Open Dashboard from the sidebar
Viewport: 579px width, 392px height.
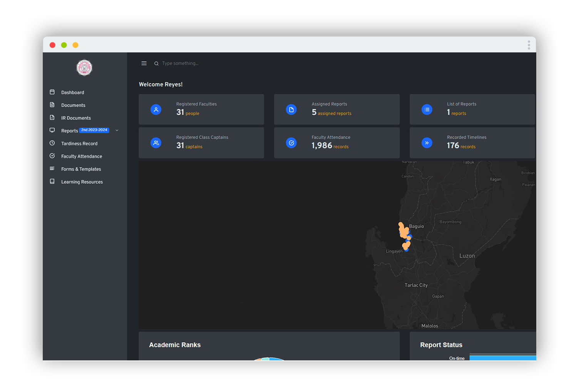pos(72,92)
